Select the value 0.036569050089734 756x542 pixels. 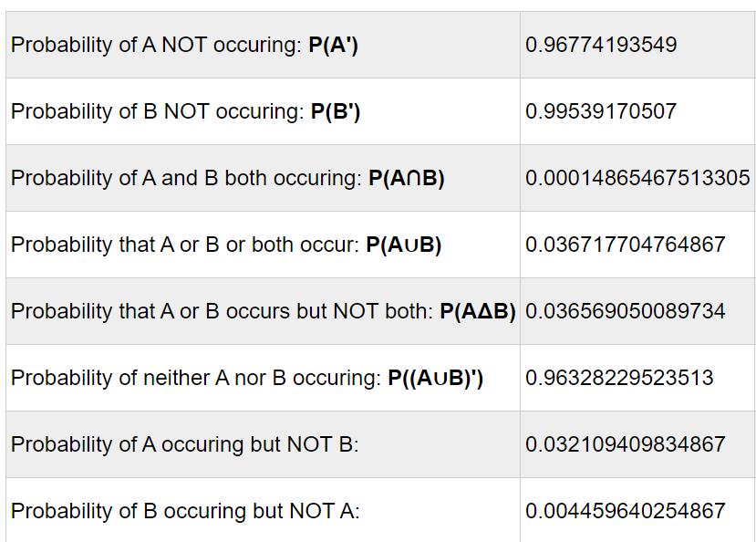click(x=626, y=311)
